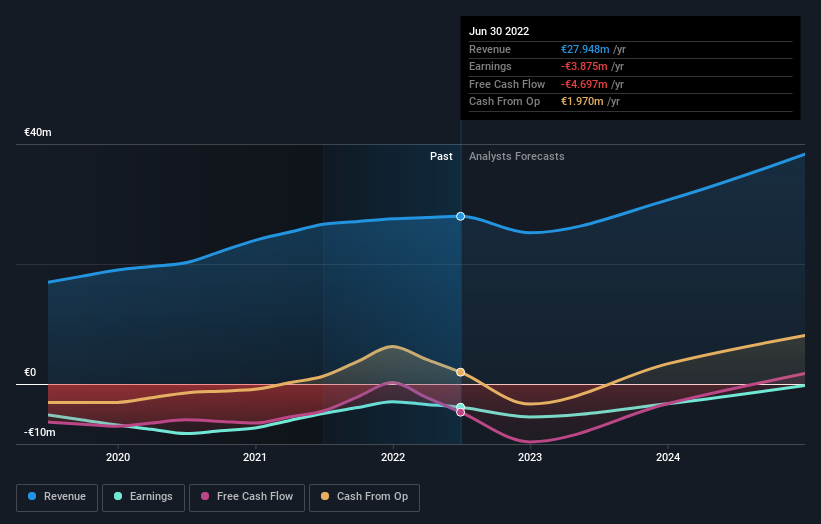The width and height of the screenshot is (821, 524).
Task: Click the €1.970m cash from op value
Action: click(582, 102)
